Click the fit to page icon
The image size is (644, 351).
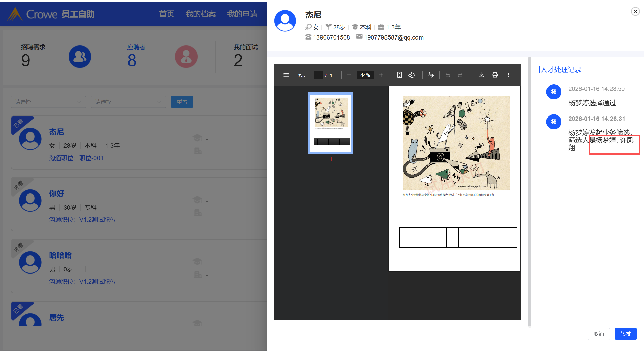click(399, 75)
